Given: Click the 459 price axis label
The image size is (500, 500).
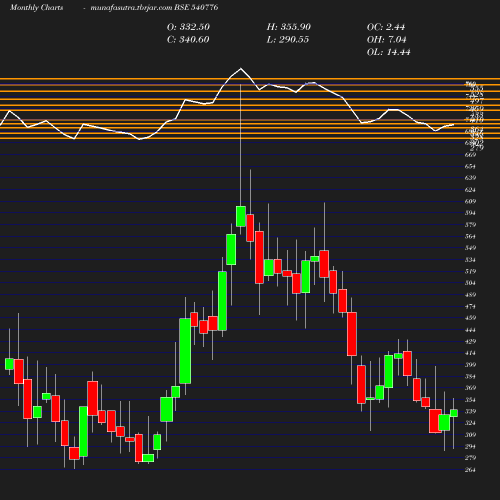Looking at the screenshot, I should [470, 318].
